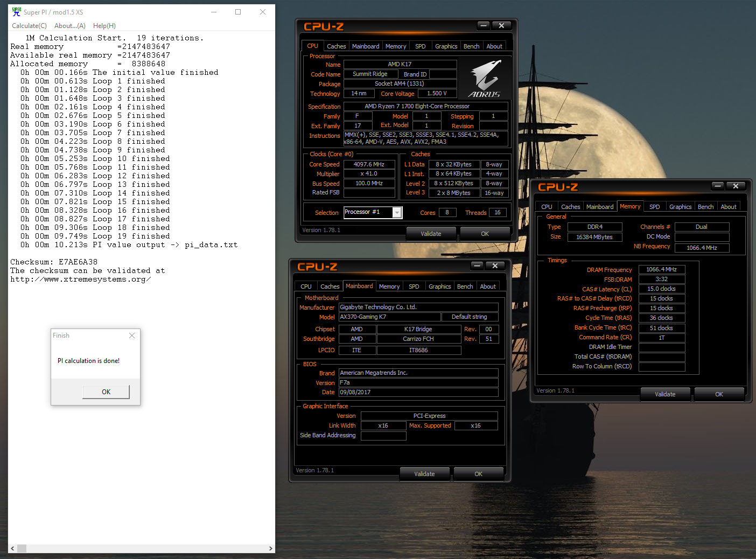
Task: Go to About tab in CPU-Z Memory window
Action: pos(729,207)
